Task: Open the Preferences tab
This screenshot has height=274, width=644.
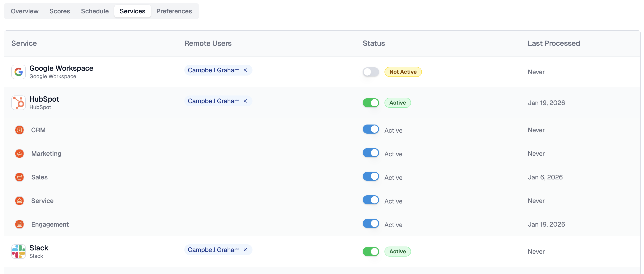Action: (x=174, y=11)
